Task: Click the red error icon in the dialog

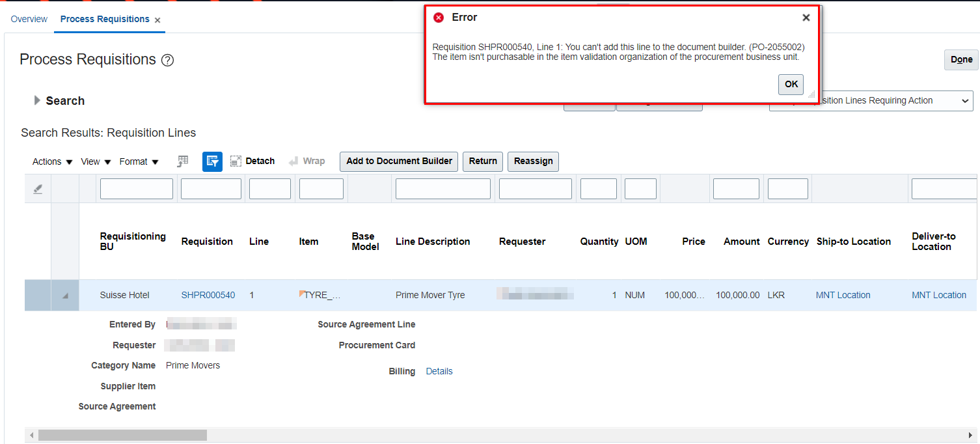Action: coord(439,18)
